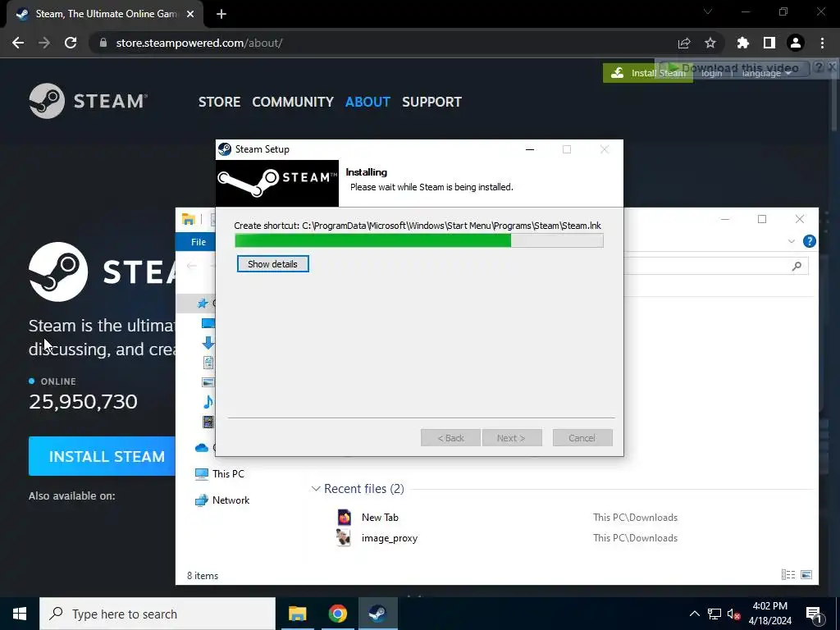This screenshot has width=840, height=630.
Task: Switch File Explorer to details view icon
Action: (x=788, y=575)
